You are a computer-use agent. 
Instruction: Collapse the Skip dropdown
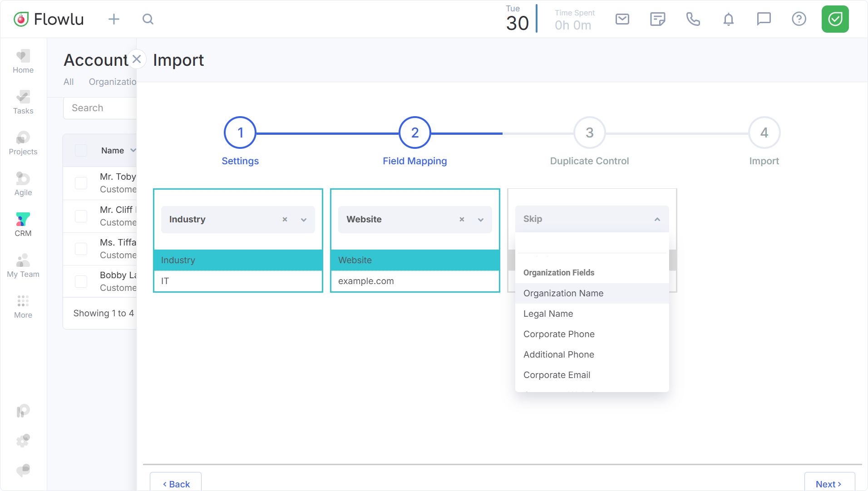pyautogui.click(x=657, y=219)
